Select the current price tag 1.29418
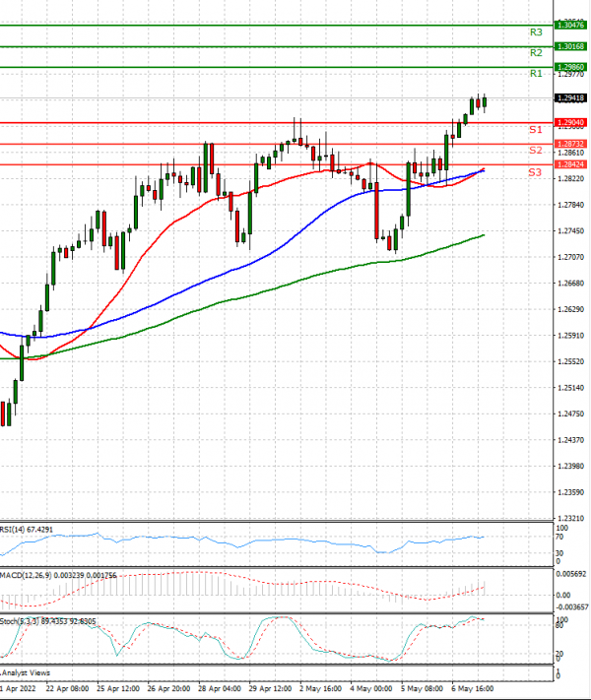Viewport: 591px width, 700px height. tap(570, 97)
